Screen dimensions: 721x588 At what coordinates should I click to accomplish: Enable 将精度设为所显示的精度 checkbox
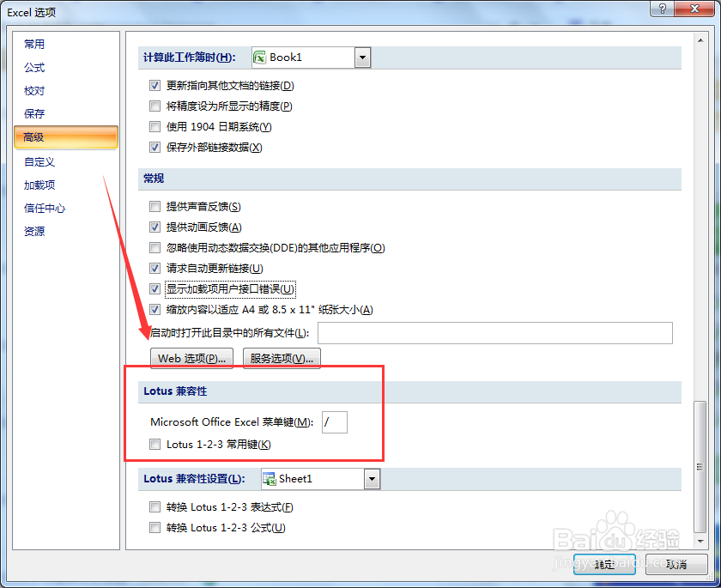pyautogui.click(x=154, y=106)
